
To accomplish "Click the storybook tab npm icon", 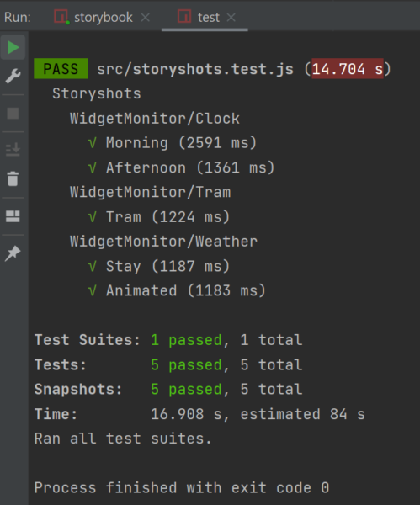I will 61,17.
